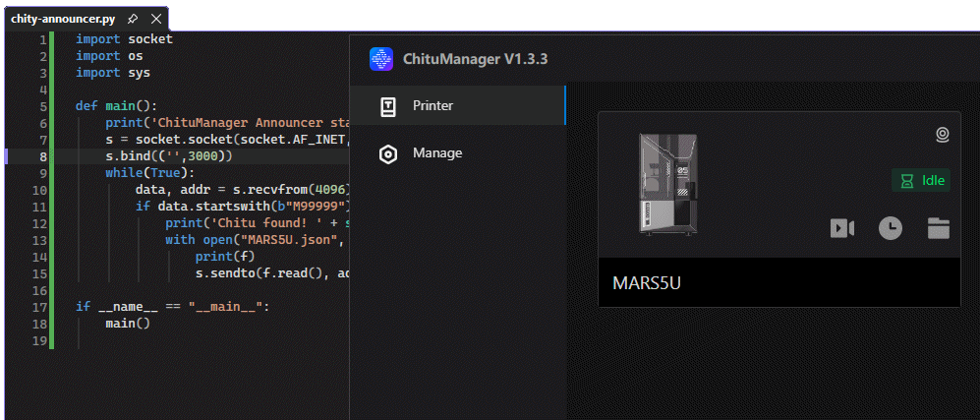Select the Printer menu item
Viewport: 980px width, 420px height.
457,105
